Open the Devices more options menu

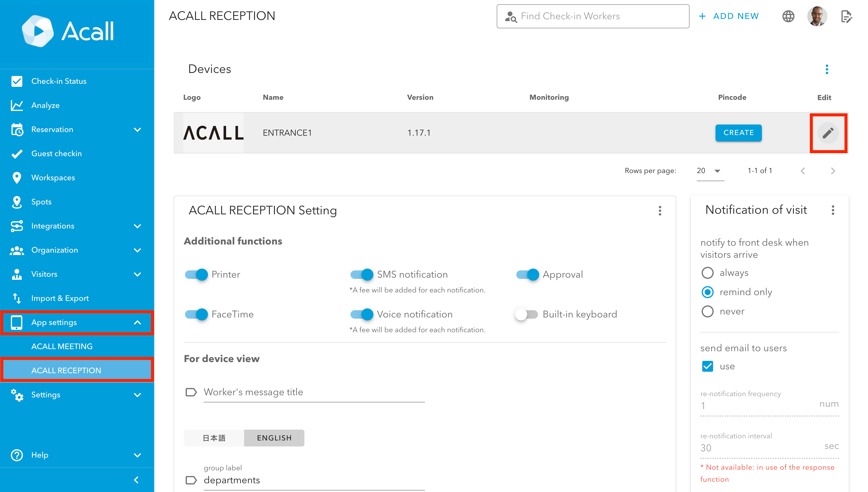tap(826, 69)
